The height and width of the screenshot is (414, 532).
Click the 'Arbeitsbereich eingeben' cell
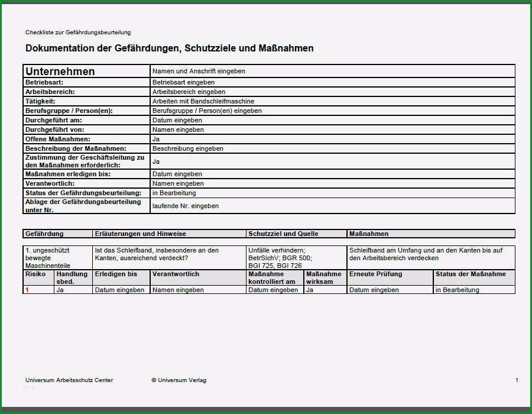click(332, 92)
